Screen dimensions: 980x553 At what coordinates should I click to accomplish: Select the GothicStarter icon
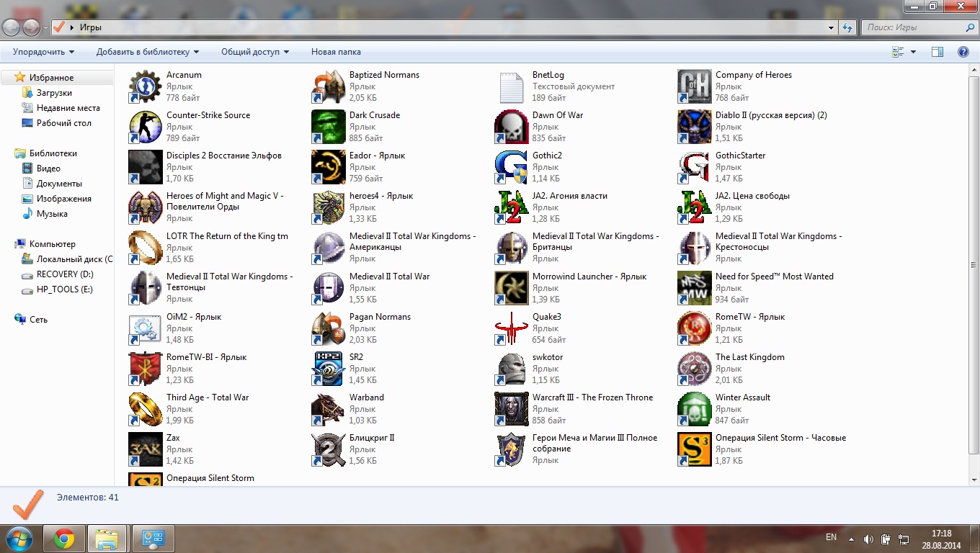(695, 167)
